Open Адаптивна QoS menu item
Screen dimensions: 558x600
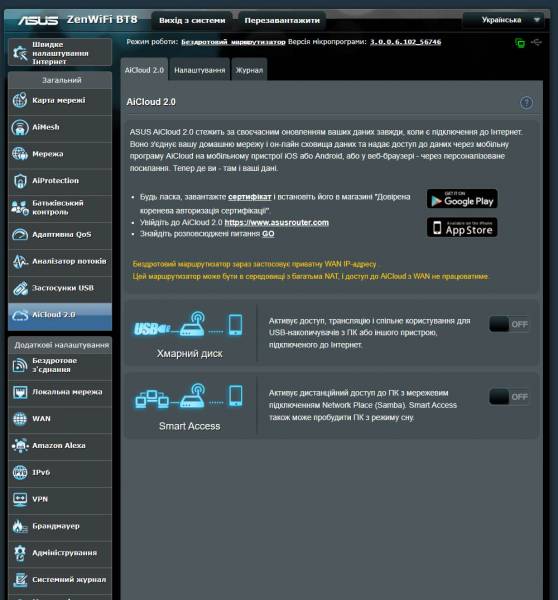60,234
